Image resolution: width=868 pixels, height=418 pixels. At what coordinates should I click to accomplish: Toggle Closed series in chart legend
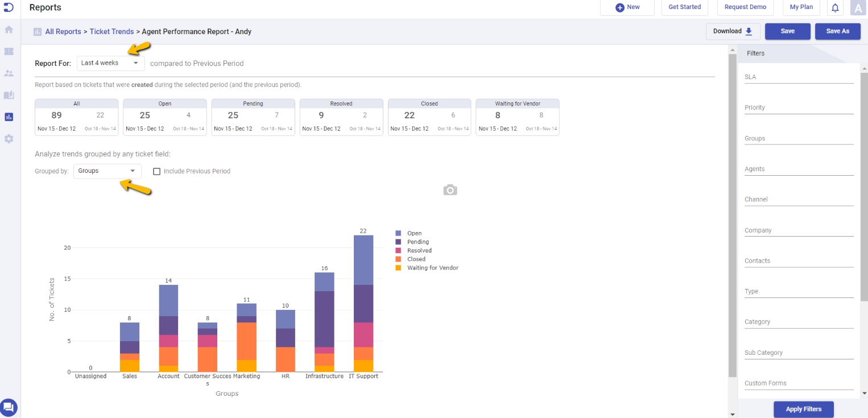pyautogui.click(x=411, y=259)
